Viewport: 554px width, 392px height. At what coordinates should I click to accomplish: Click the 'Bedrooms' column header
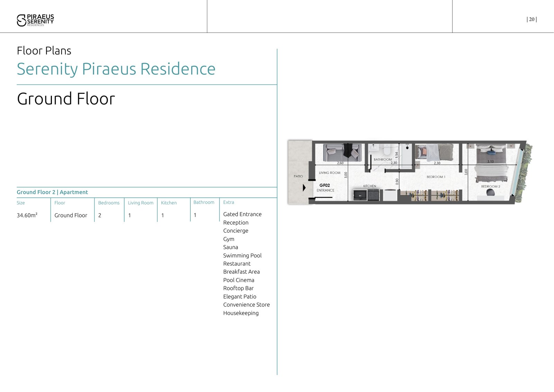109,203
